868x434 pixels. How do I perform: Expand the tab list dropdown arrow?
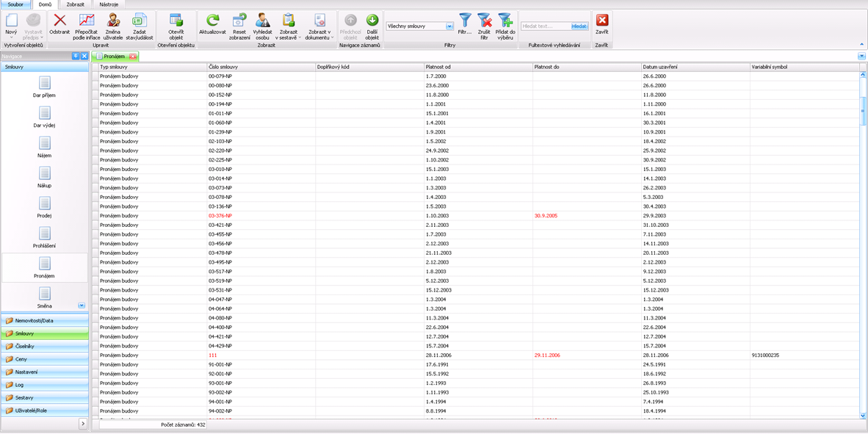click(861, 57)
